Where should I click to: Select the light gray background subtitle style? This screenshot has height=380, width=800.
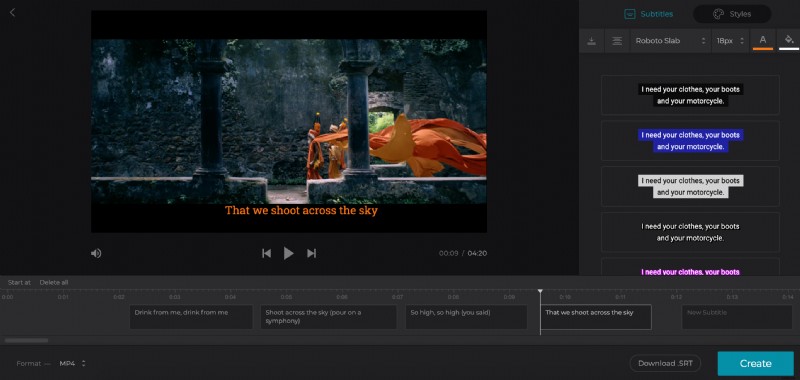[690, 186]
